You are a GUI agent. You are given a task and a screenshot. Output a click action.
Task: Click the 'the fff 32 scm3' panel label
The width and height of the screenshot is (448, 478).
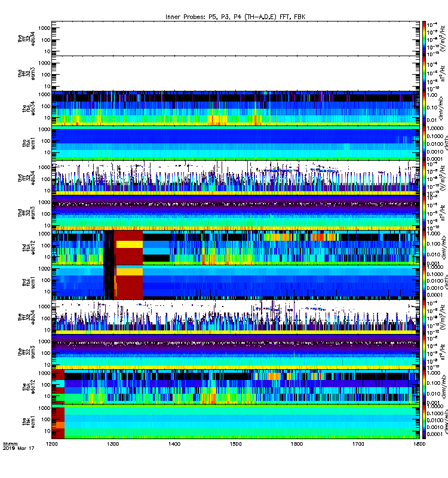point(26,352)
